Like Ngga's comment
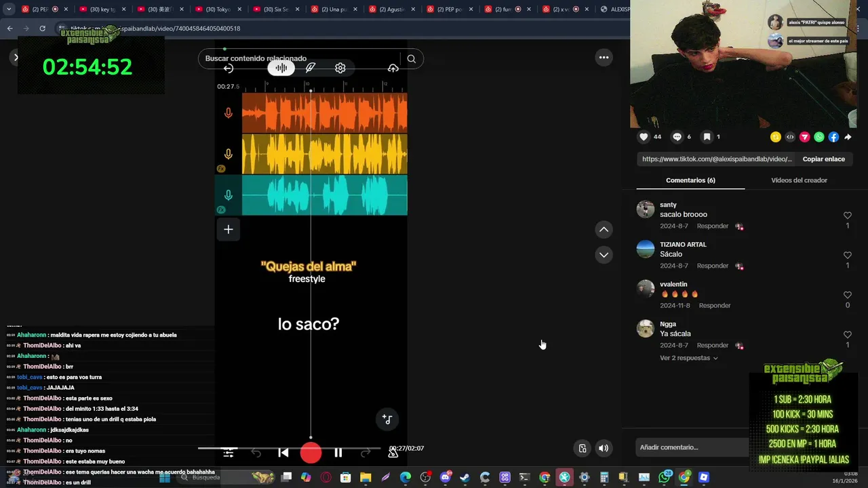This screenshot has width=868, height=488. (x=848, y=335)
